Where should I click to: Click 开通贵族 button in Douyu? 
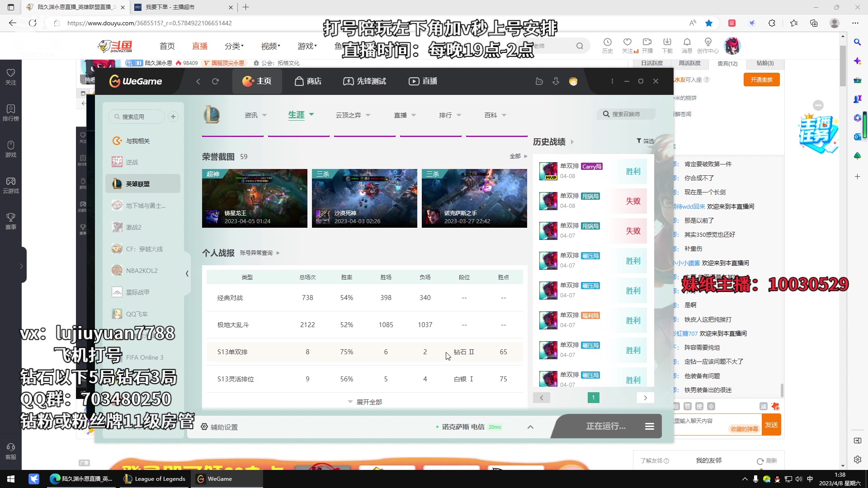[x=761, y=80]
